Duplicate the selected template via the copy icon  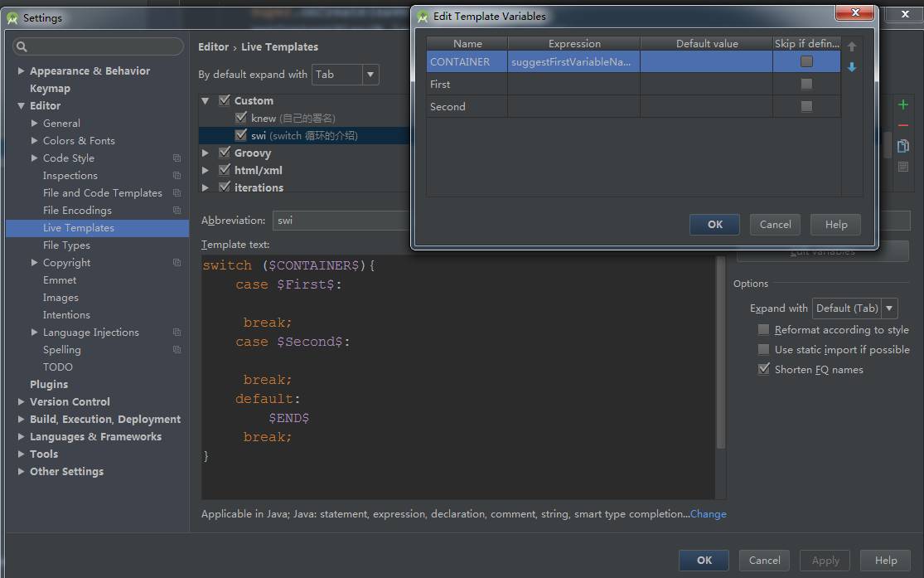coord(903,145)
